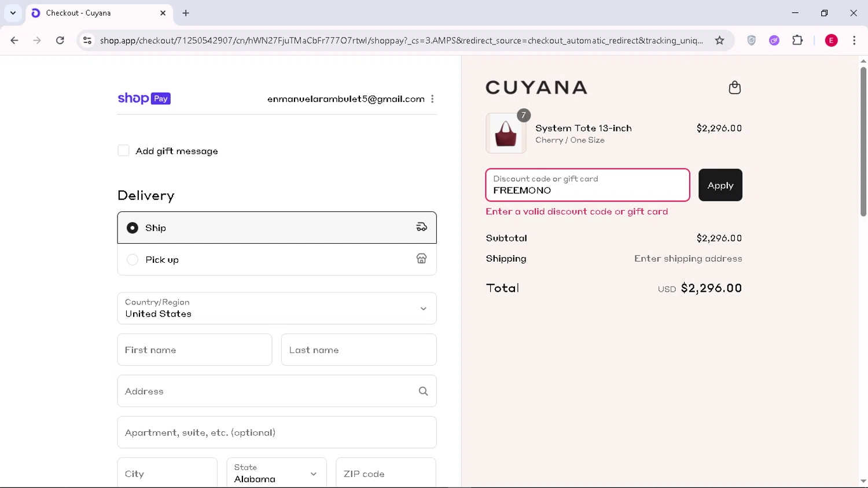Click the USD $2,296.00 total amount

tap(700, 288)
